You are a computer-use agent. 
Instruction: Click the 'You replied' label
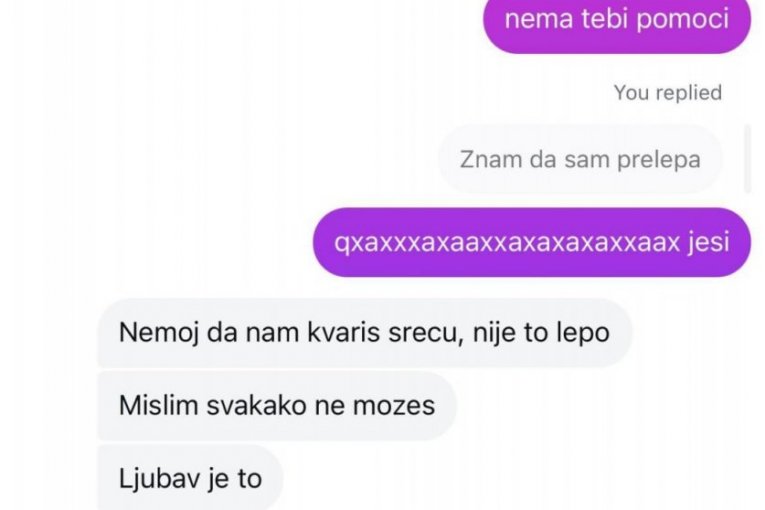tap(667, 93)
